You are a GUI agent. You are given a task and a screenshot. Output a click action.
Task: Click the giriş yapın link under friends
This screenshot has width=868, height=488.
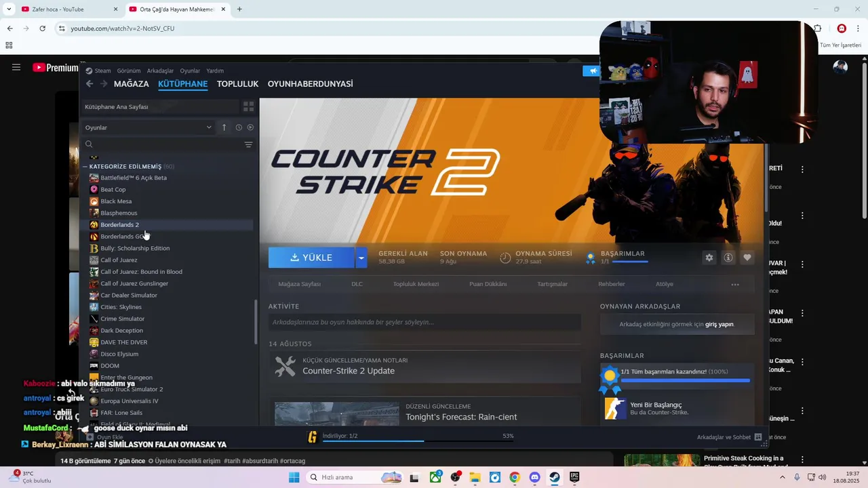click(x=719, y=324)
